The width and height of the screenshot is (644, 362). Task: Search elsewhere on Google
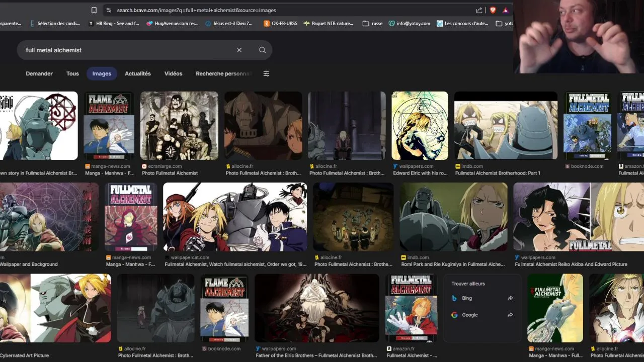[x=482, y=315]
